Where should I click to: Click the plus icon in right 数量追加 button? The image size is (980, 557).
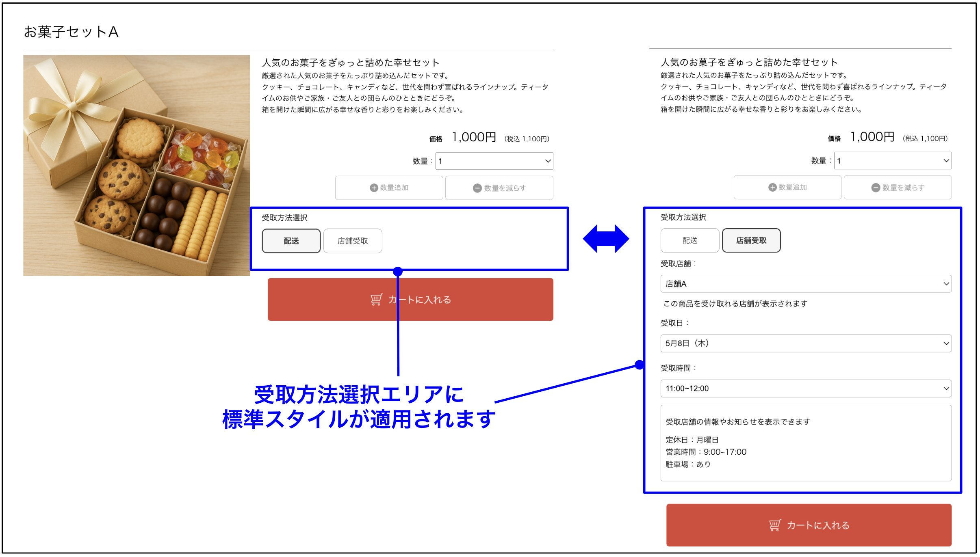[x=772, y=187]
